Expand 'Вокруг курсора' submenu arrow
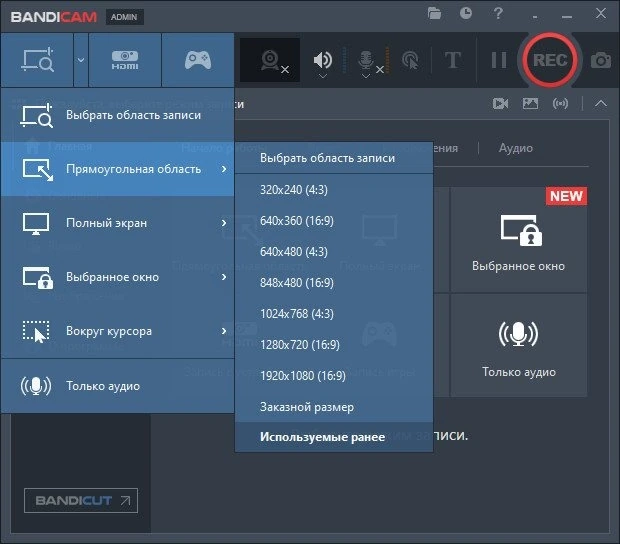The width and height of the screenshot is (620, 544). click(224, 331)
